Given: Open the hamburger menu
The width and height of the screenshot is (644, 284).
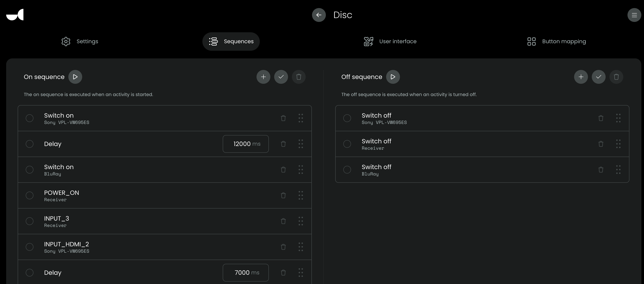Looking at the screenshot, I should [634, 15].
